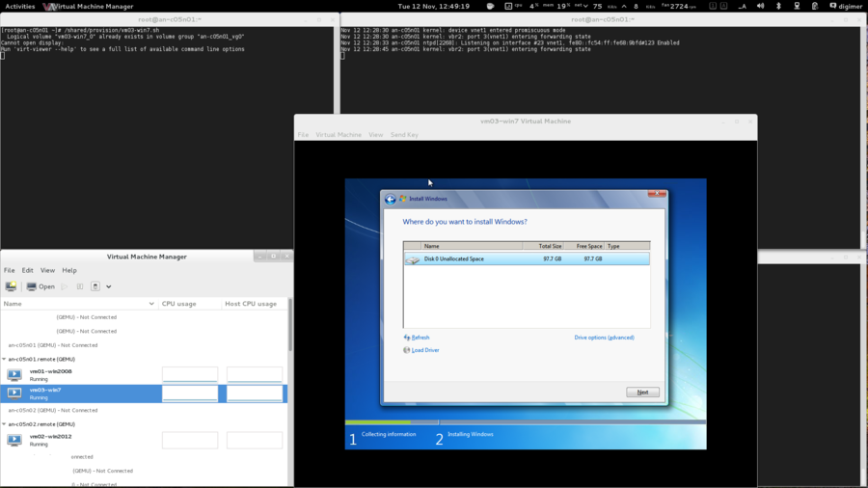Open the digimer user menu

pyautogui.click(x=846, y=6)
